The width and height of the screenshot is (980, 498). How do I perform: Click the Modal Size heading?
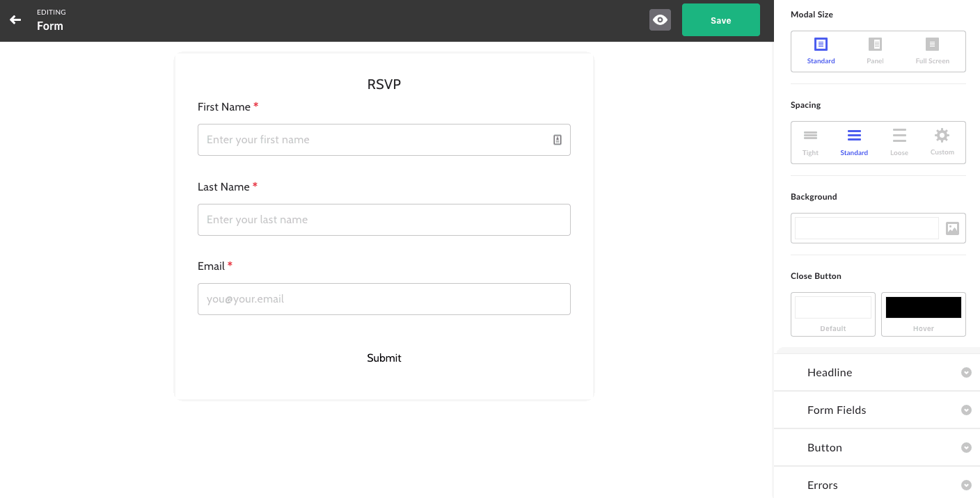pos(812,15)
